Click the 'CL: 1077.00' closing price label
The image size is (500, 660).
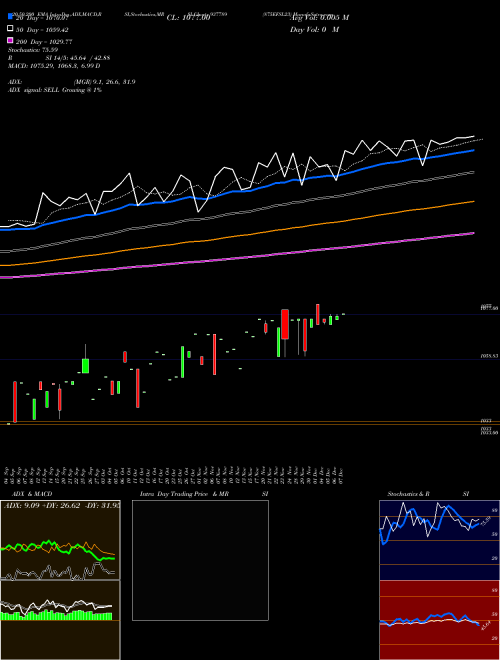click(x=188, y=18)
